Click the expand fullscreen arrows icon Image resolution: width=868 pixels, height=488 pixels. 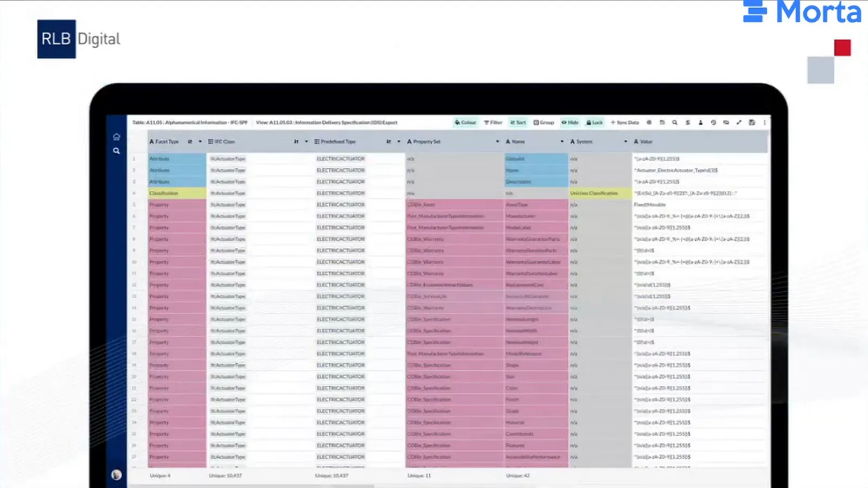click(739, 123)
